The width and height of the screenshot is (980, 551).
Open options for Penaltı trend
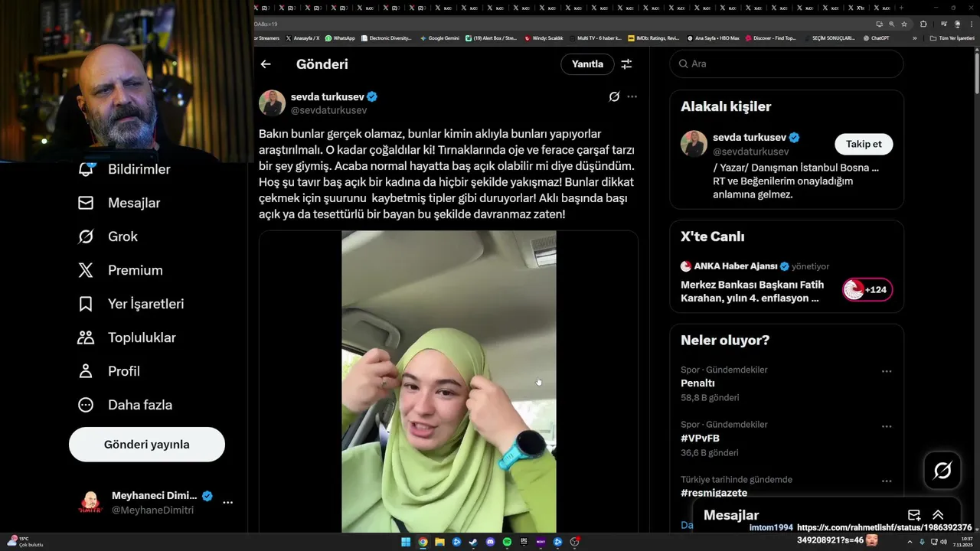[887, 371]
